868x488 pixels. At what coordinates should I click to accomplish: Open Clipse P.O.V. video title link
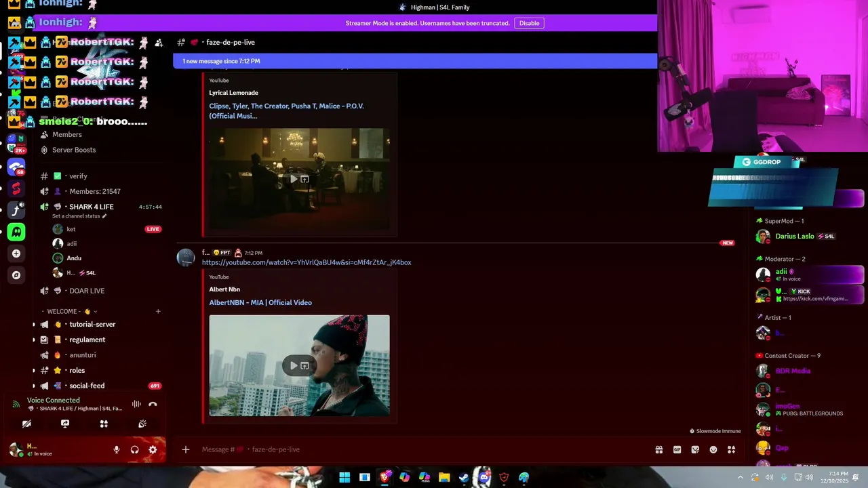tap(287, 111)
